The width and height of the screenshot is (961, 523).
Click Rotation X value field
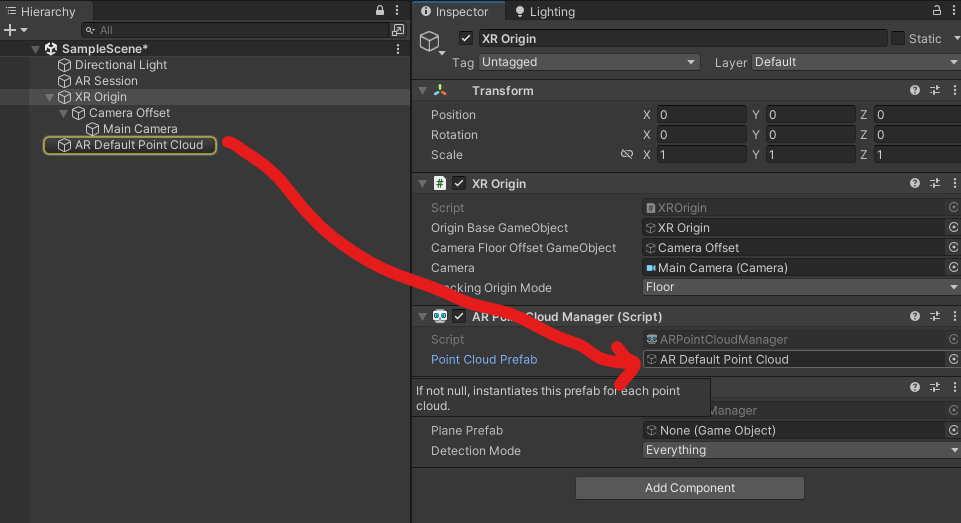(701, 135)
